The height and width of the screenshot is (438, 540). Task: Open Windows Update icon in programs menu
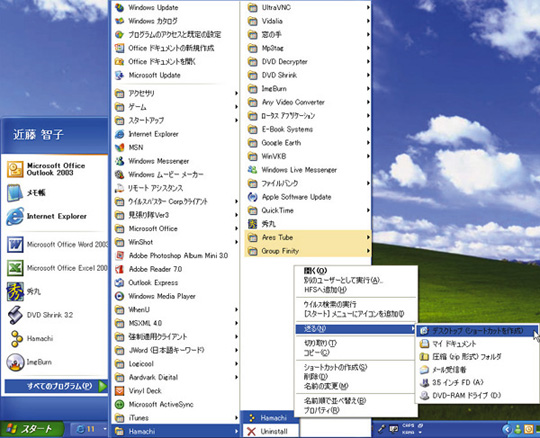click(120, 8)
